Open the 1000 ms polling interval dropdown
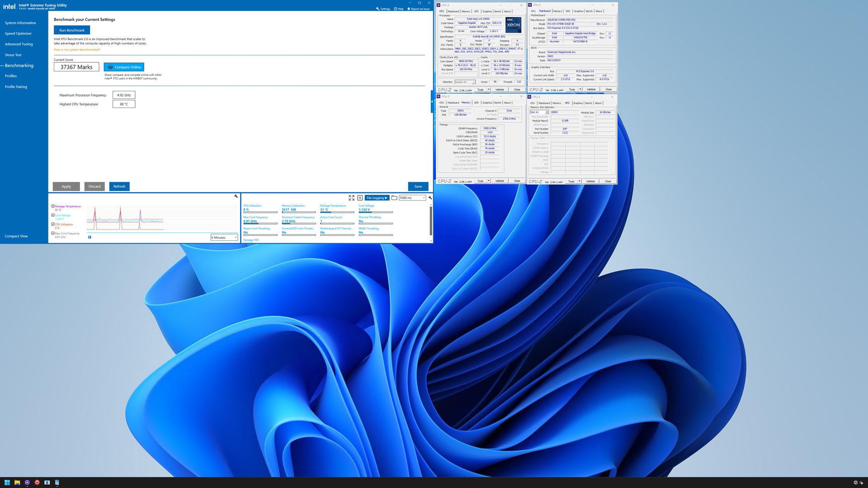868x488 pixels. pos(412,198)
